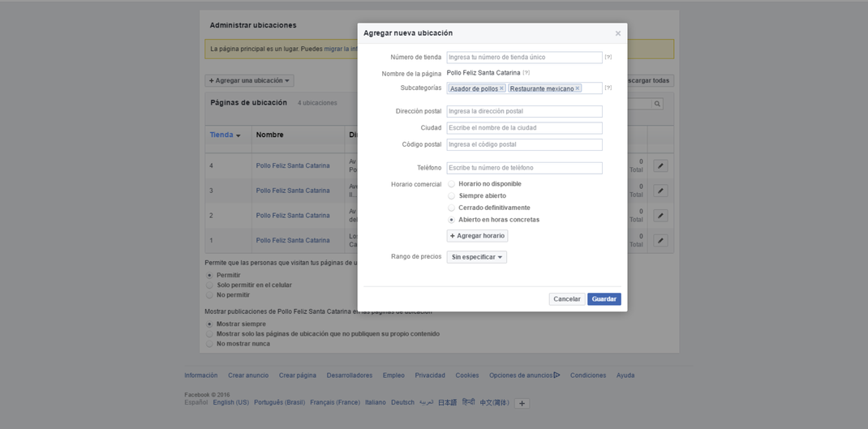
Task: Select Mostrar siempre radio option
Action: [x=209, y=324]
